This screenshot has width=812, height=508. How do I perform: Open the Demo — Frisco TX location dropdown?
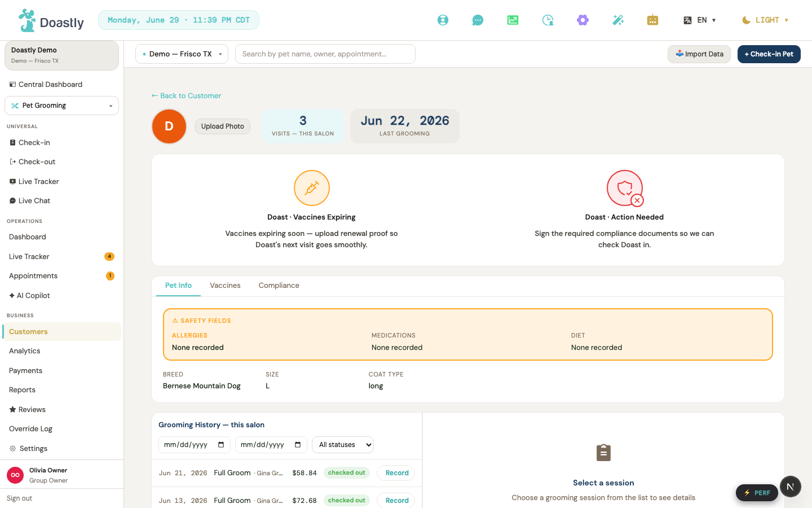pyautogui.click(x=182, y=54)
